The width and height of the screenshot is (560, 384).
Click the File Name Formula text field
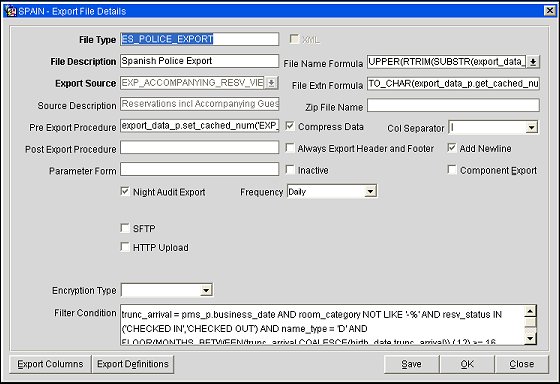[x=446, y=62]
